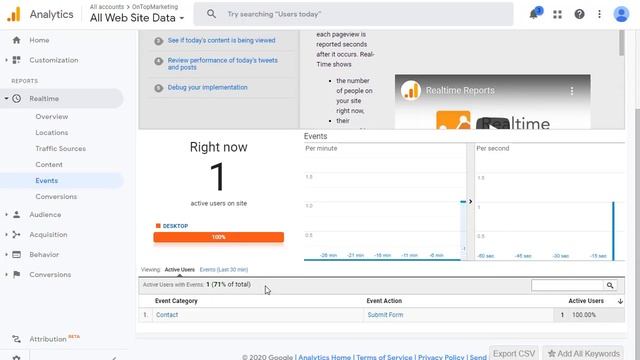Viewport: 640px width, 360px height.
Task: Switch to the Active Users viewing tab
Action: click(180, 269)
